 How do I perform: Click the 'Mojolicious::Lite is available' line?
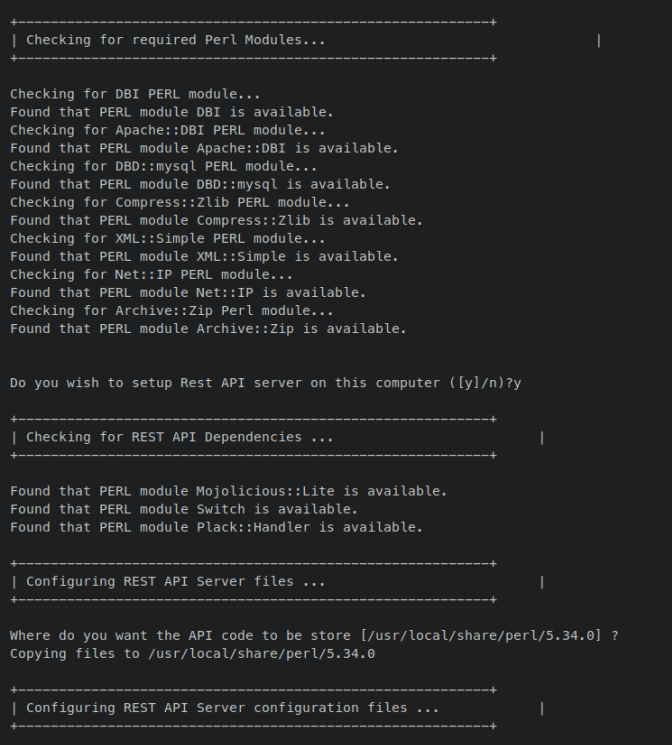click(228, 491)
